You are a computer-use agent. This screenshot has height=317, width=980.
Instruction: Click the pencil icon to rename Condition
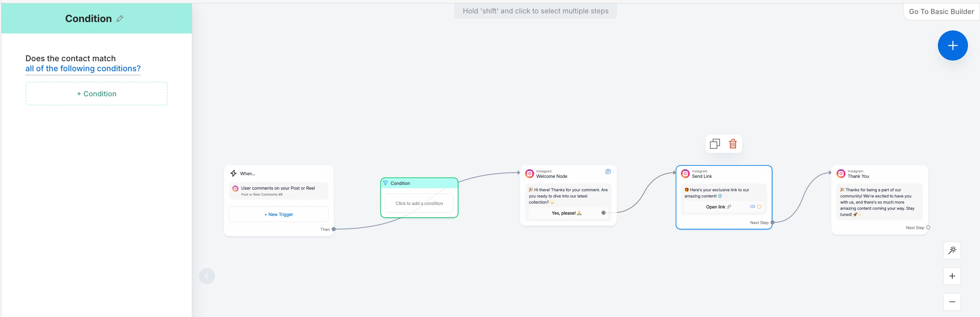point(120,19)
